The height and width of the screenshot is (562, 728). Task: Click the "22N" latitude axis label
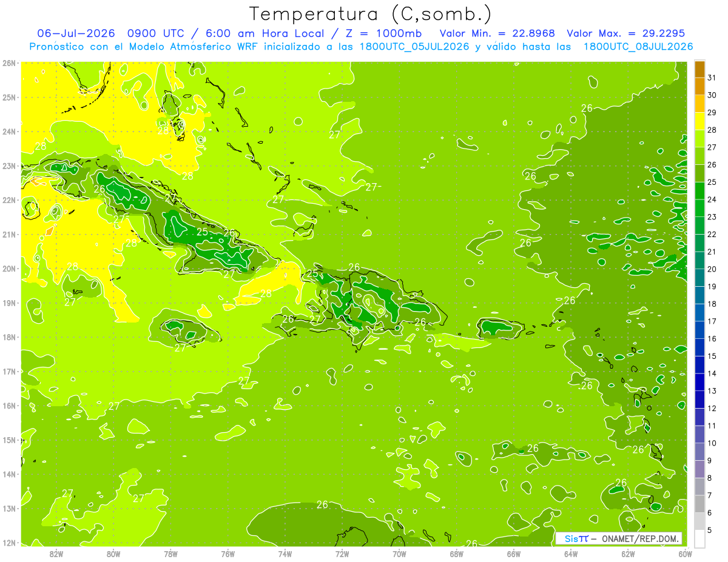pos(9,200)
